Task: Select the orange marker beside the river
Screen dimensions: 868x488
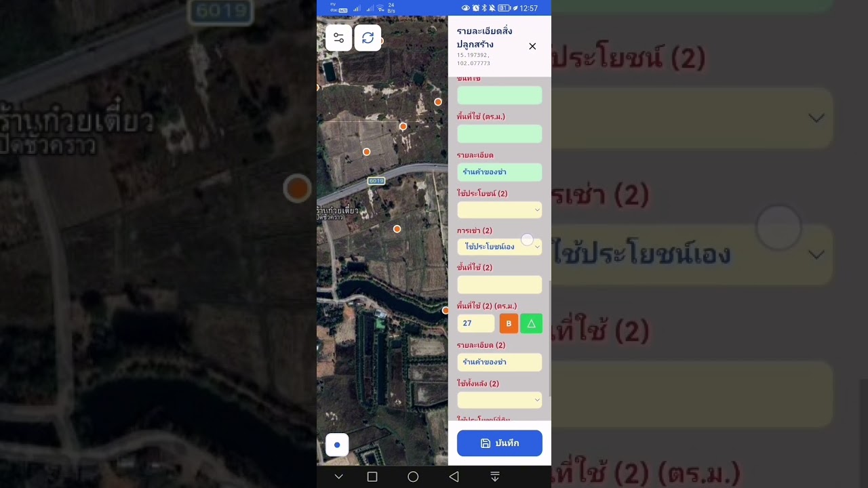Action: (x=446, y=310)
